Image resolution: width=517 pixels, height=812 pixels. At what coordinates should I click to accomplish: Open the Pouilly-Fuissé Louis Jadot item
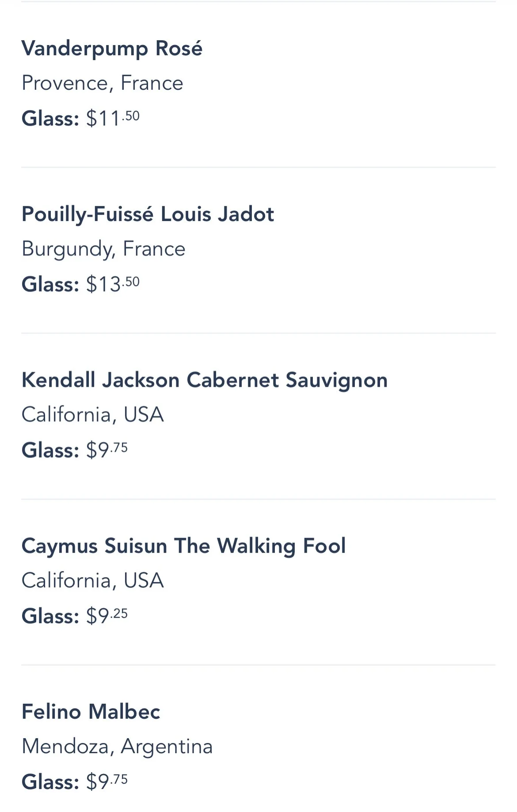tap(148, 214)
